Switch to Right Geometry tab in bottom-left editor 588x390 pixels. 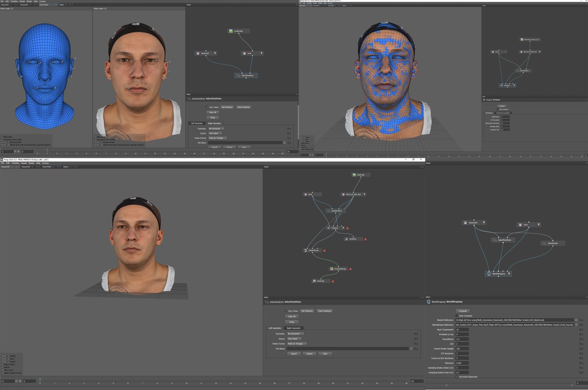click(294, 328)
